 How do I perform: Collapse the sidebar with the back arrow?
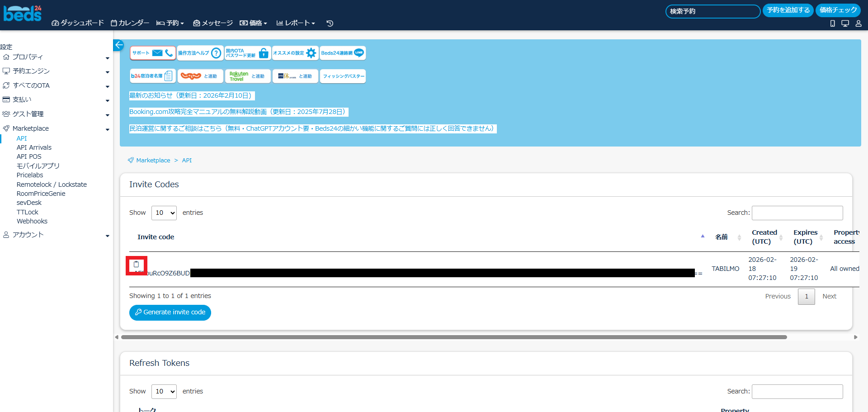tap(118, 45)
